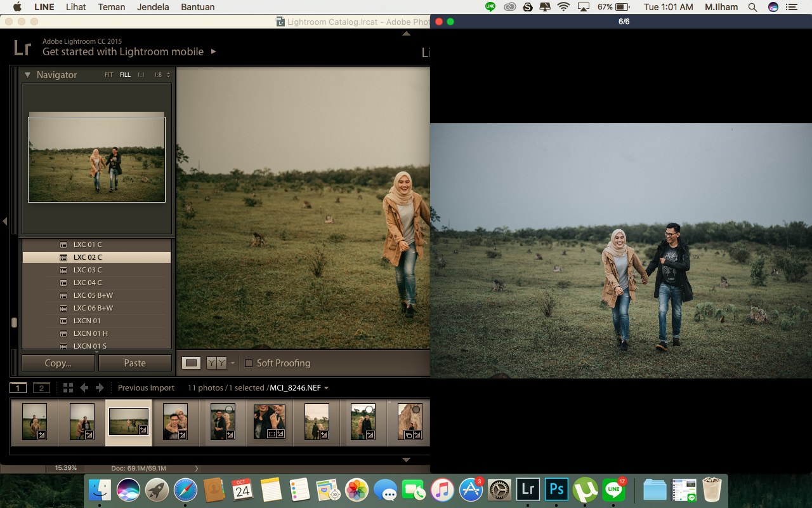Viewport: 812px width, 508px height.
Task: Collapse the left panel with the side arrow
Action: (4, 222)
